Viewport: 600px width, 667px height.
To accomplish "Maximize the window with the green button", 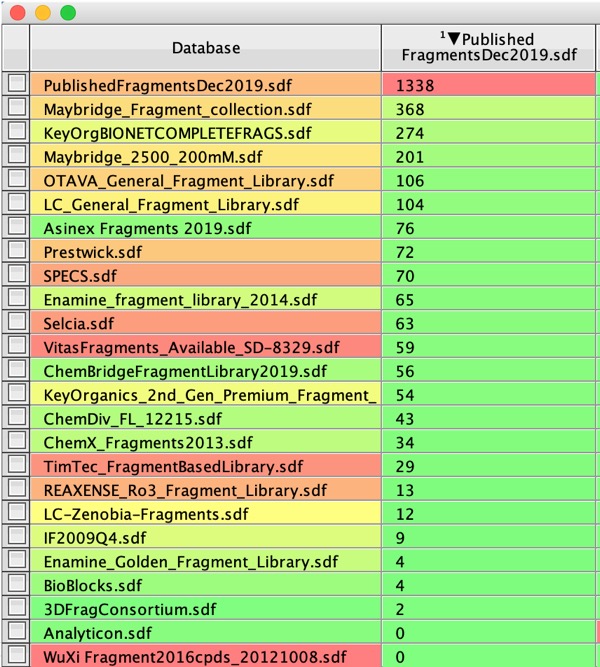I will 68,13.
